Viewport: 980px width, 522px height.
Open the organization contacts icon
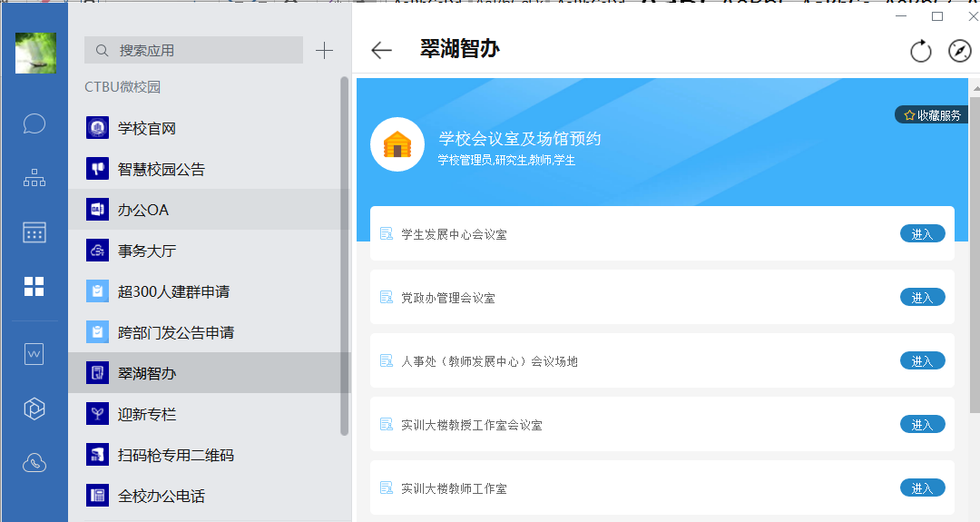[x=34, y=178]
